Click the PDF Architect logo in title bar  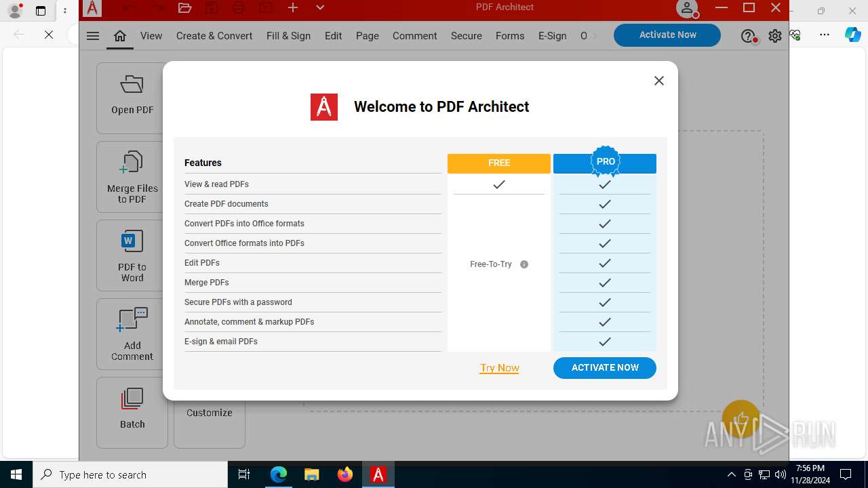pos(92,8)
